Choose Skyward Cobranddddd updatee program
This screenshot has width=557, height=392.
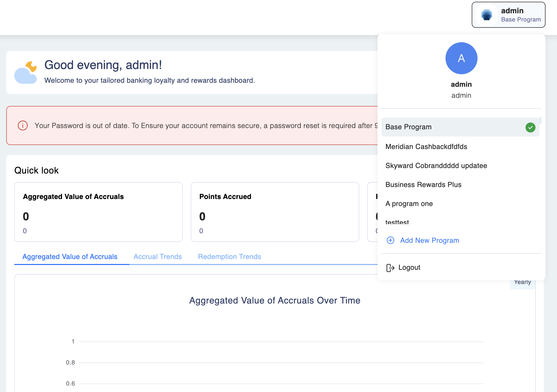(x=436, y=165)
